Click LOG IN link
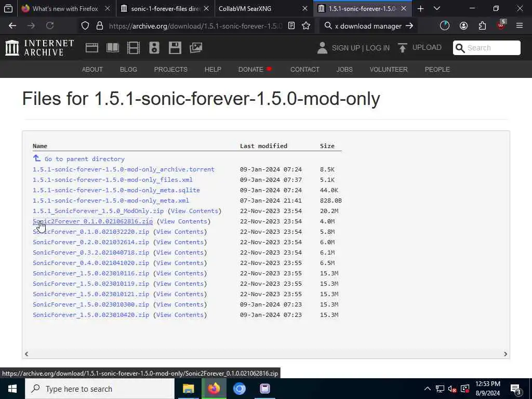 [x=378, y=48]
